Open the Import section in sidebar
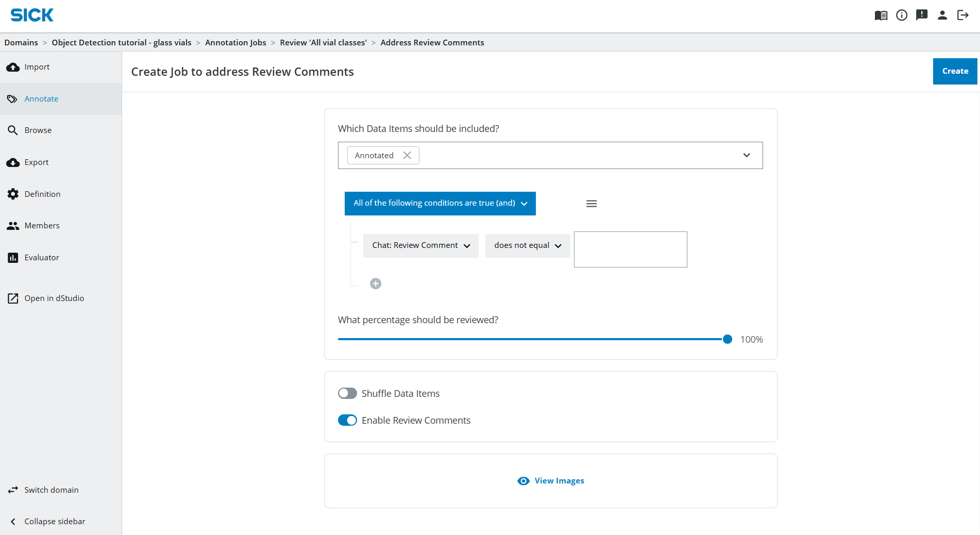Screen dimensions: 980x535 coord(36,66)
